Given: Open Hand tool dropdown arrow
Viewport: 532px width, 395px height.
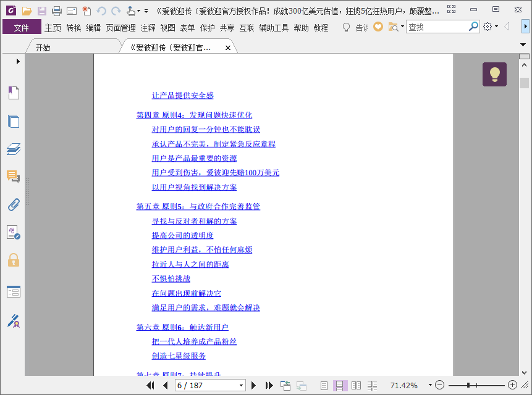Looking at the screenshot, I should (138, 11).
